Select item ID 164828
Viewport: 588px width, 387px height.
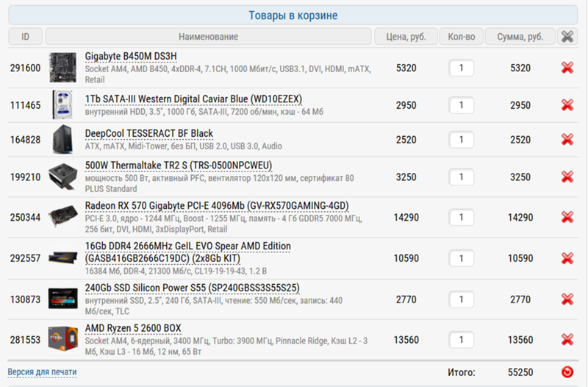(x=25, y=140)
